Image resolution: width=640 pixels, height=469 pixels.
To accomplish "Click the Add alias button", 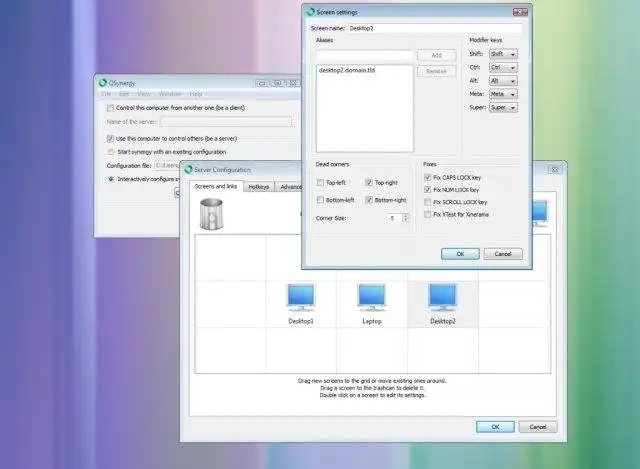I will click(x=436, y=55).
